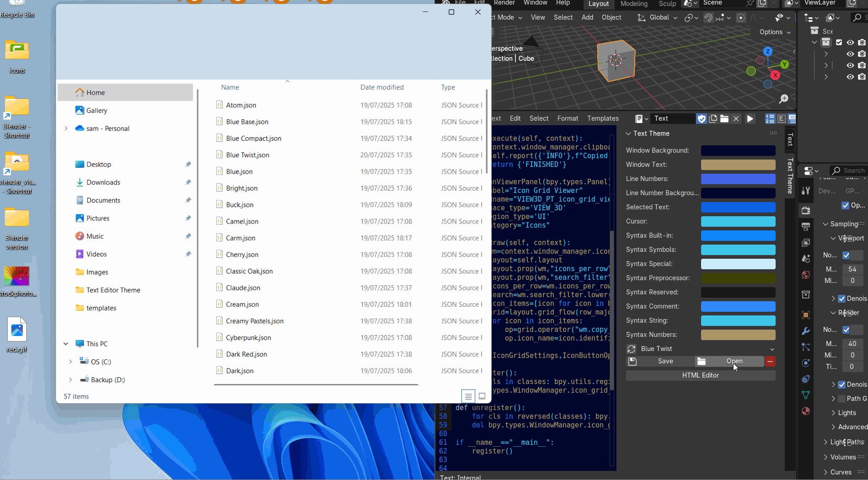Expand sam - Personal in Explorer sidebar
This screenshot has width=868, height=480.
click(x=66, y=128)
